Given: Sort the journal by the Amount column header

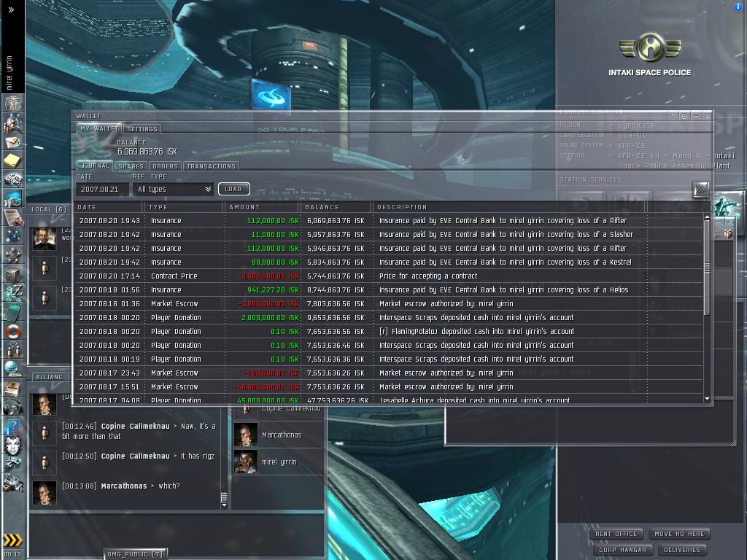Looking at the screenshot, I should 262,207.
